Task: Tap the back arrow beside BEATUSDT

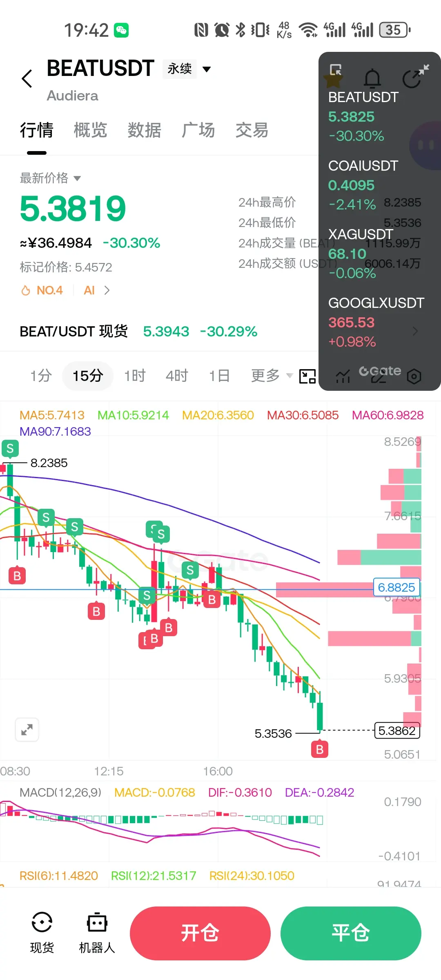Action: [x=27, y=78]
